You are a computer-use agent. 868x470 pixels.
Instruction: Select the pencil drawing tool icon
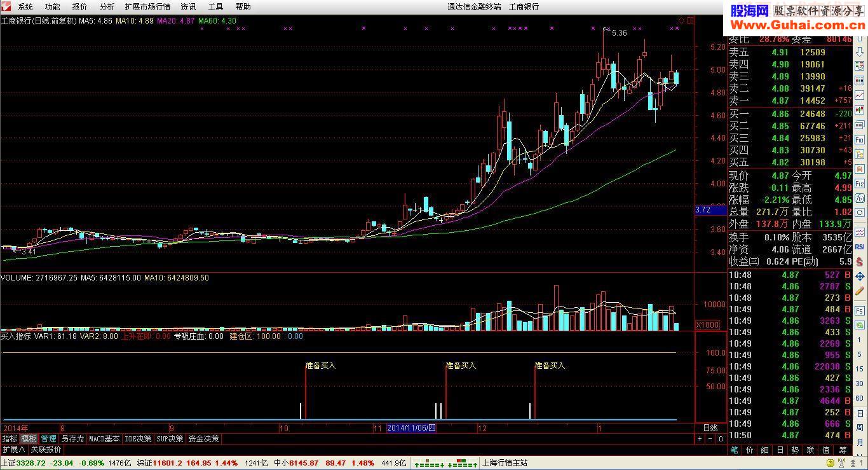coord(860,291)
